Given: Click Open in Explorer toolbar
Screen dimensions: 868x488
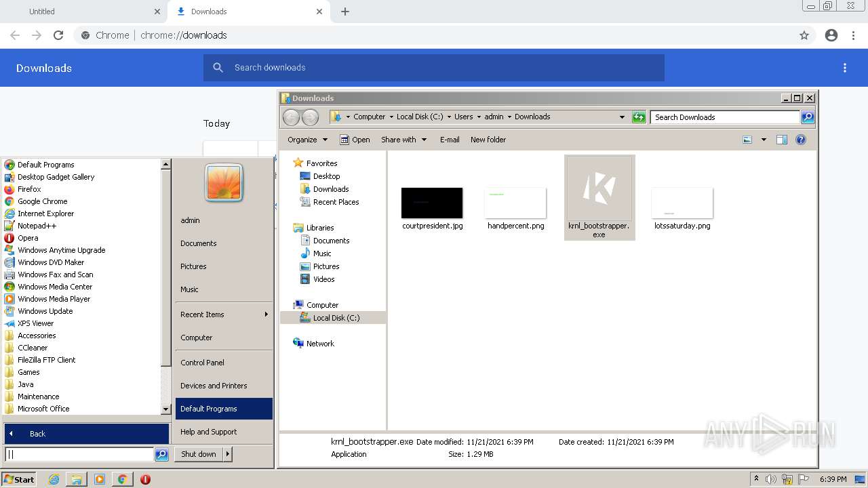Looking at the screenshot, I should click(x=355, y=140).
